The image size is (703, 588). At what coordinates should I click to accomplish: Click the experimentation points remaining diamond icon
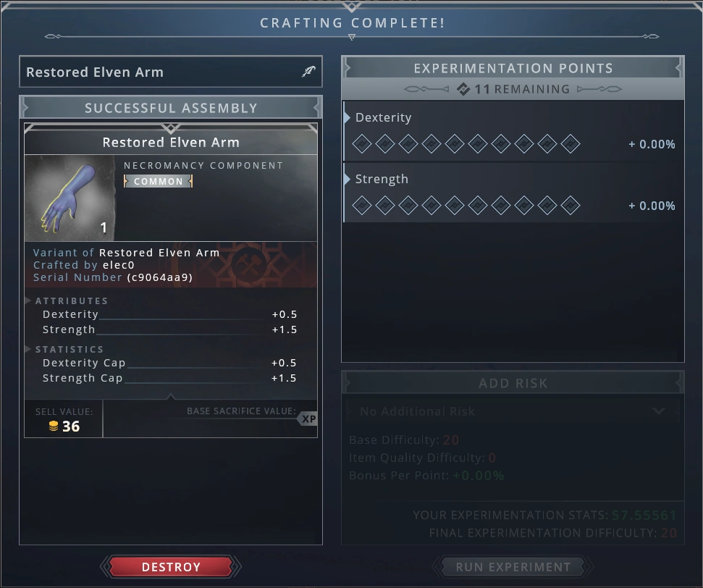(x=463, y=89)
